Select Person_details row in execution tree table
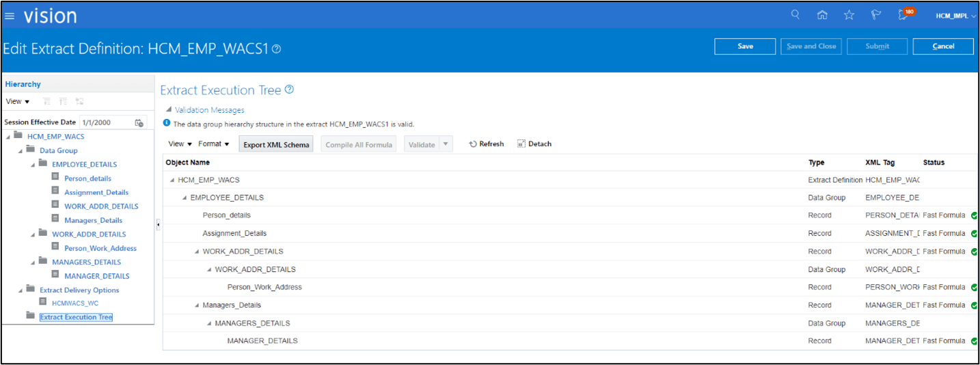This screenshot has height=365, width=980. click(x=571, y=215)
